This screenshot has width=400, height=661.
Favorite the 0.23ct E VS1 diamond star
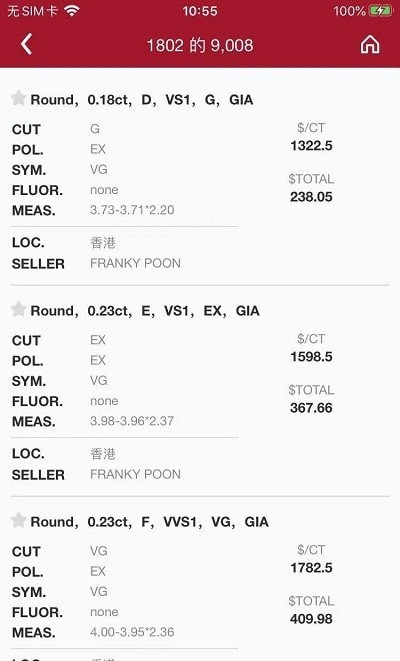tap(18, 309)
